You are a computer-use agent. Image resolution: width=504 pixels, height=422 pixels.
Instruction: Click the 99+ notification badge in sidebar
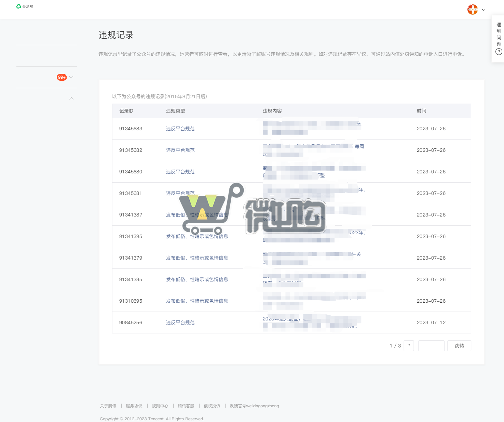[62, 77]
